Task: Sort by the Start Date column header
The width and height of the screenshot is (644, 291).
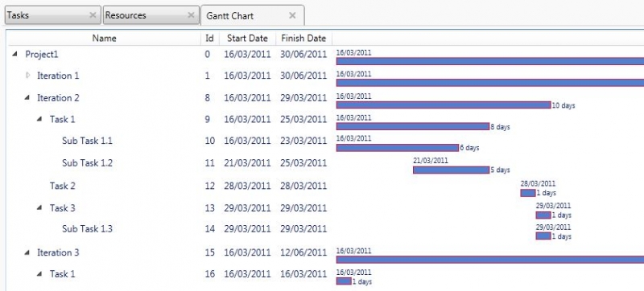Action: [x=247, y=38]
